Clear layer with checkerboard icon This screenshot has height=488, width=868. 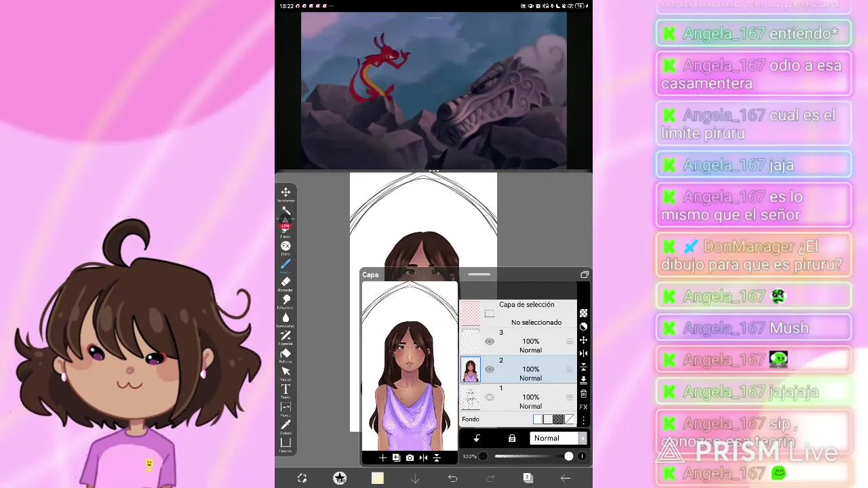coord(583,313)
